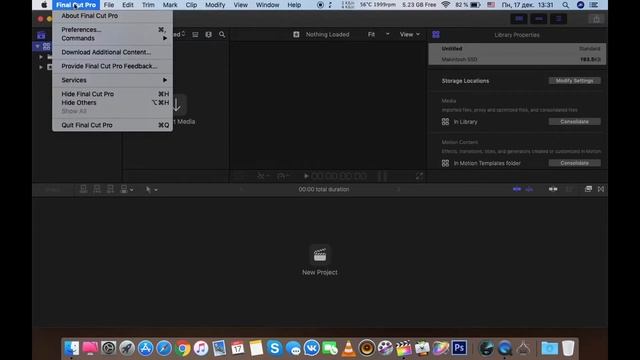Click the effects browser icon
The image size is (640, 360).
tap(588, 189)
